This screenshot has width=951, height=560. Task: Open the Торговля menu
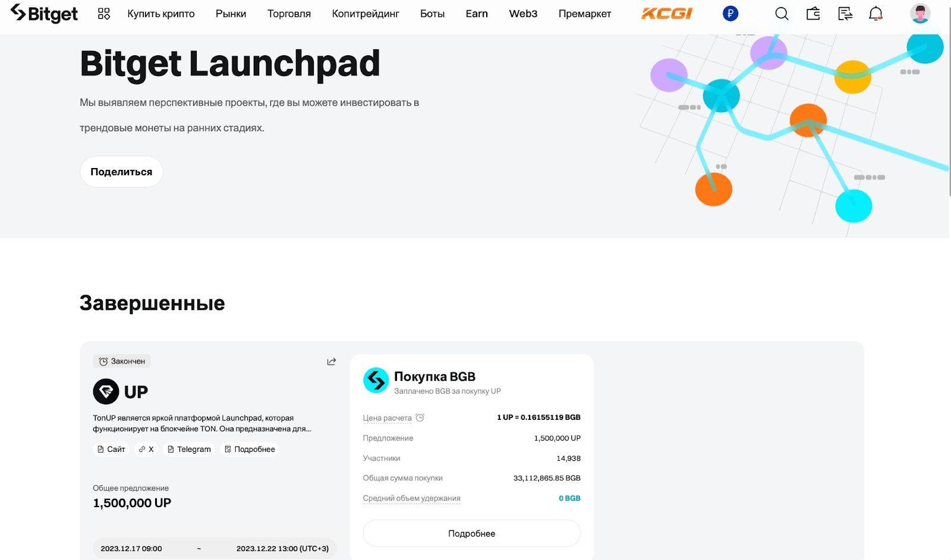289,14
